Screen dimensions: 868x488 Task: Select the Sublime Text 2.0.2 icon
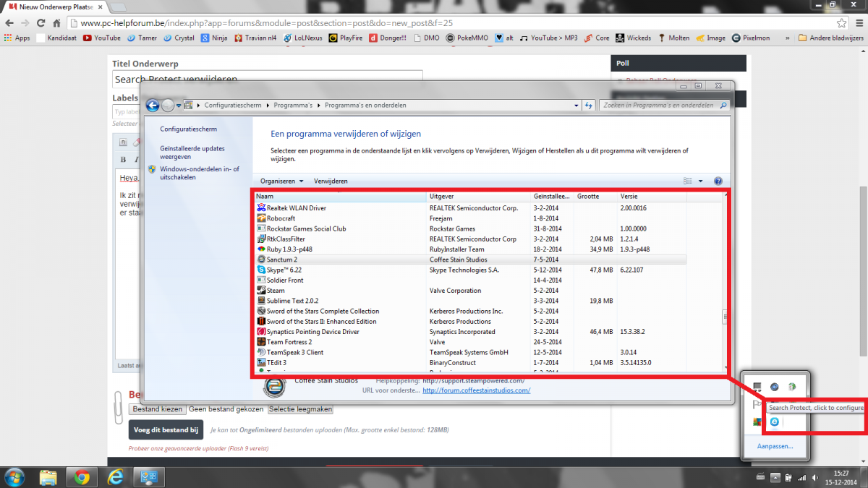pyautogui.click(x=261, y=301)
